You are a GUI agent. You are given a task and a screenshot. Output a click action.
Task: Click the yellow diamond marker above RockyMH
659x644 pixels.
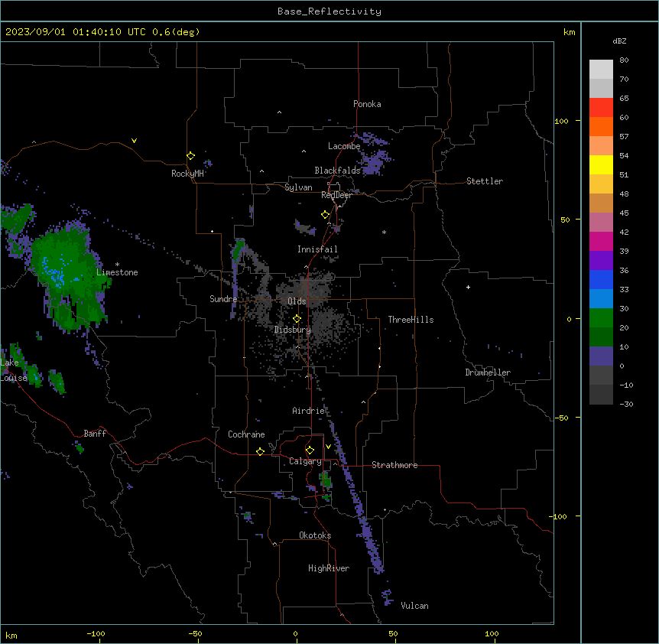(x=191, y=156)
